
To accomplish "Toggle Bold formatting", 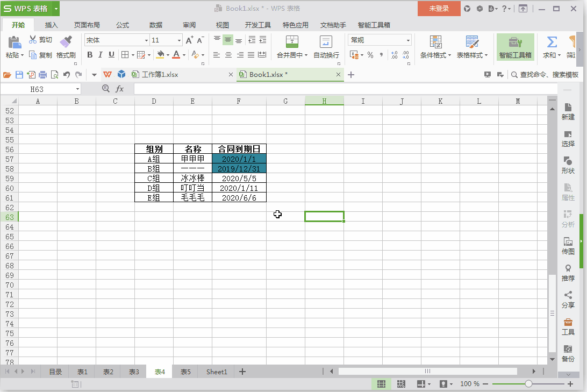I will coord(90,55).
